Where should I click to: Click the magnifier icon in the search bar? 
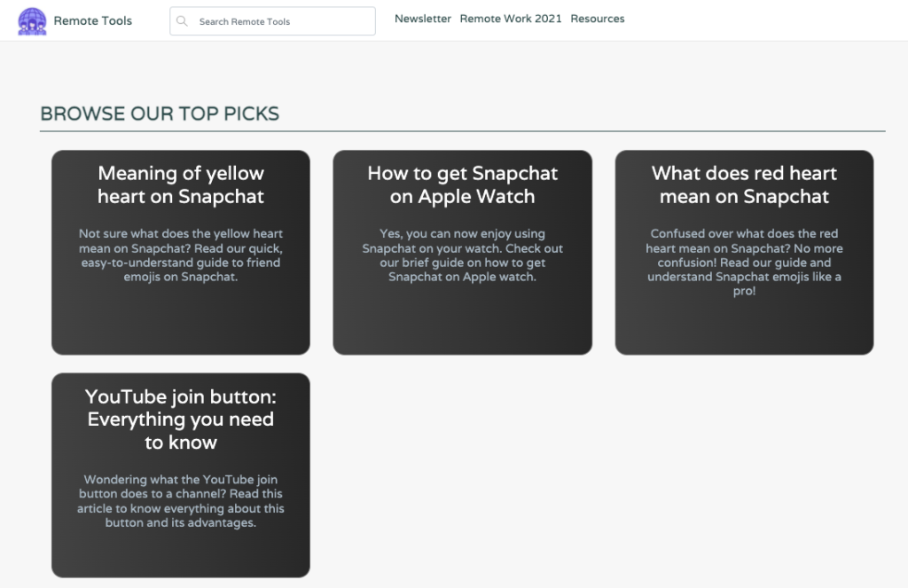point(184,20)
